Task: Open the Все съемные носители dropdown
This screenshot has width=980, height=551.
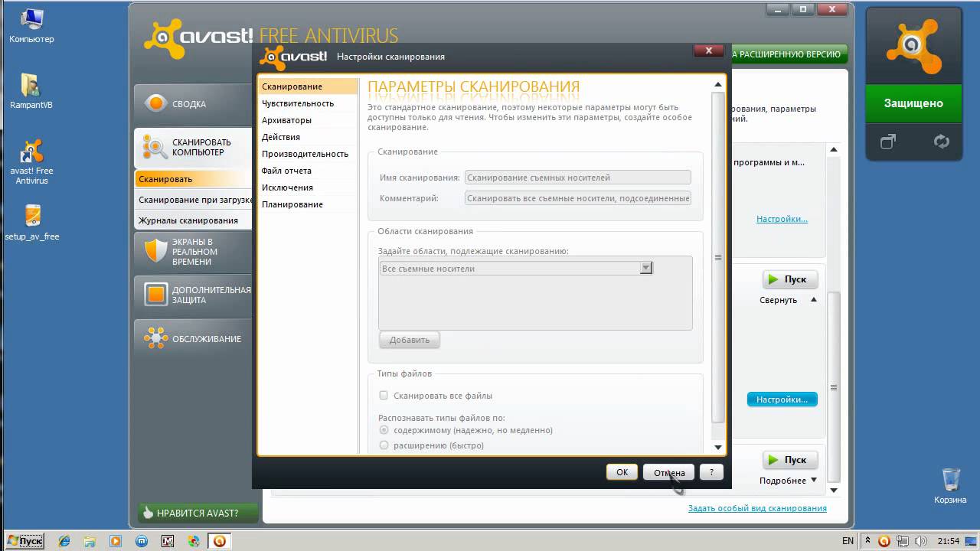Action: pyautogui.click(x=645, y=268)
